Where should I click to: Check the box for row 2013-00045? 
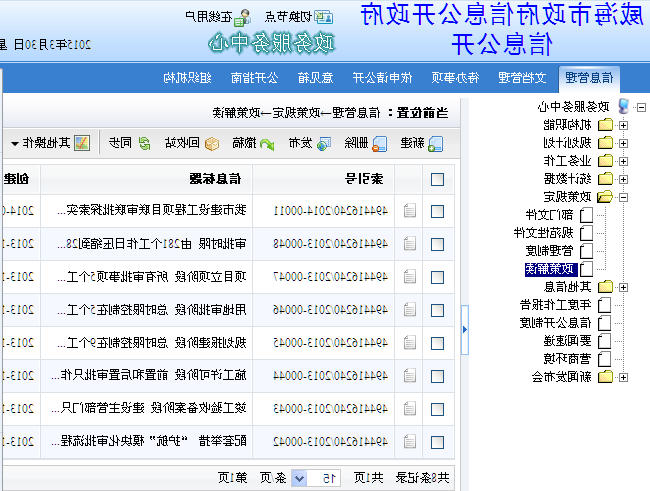pyautogui.click(x=437, y=343)
